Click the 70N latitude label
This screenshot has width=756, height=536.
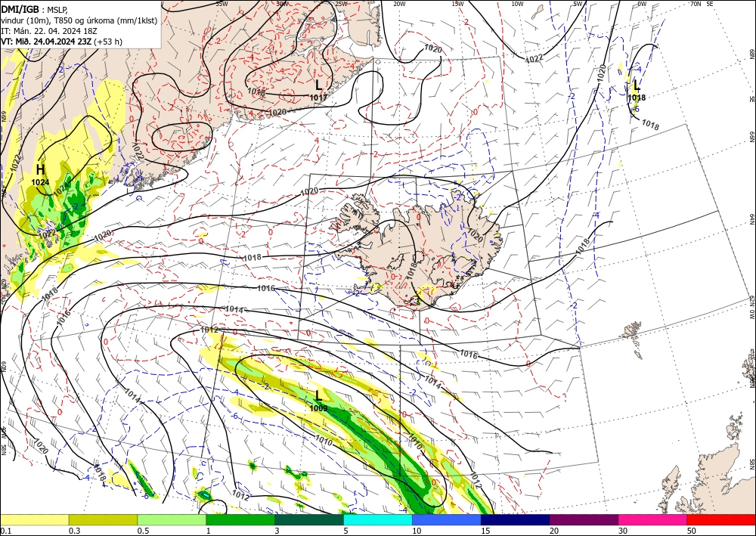(696, 4)
